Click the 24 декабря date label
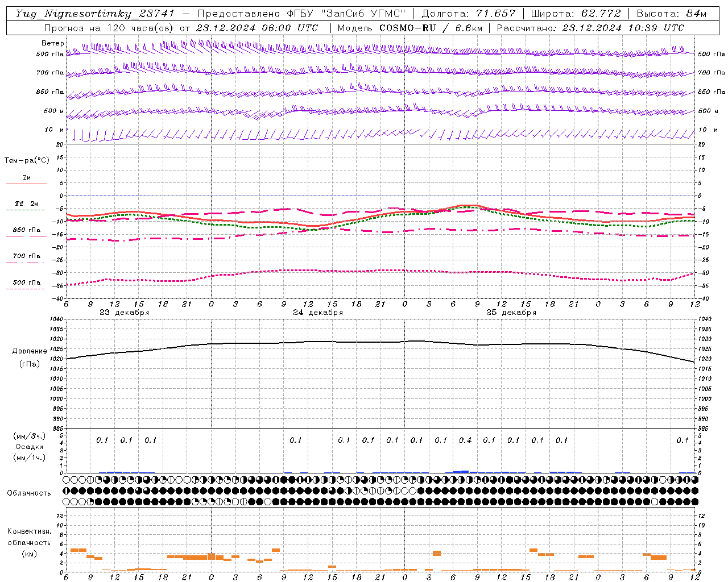Screen dimensions: 728x582 click(x=318, y=313)
